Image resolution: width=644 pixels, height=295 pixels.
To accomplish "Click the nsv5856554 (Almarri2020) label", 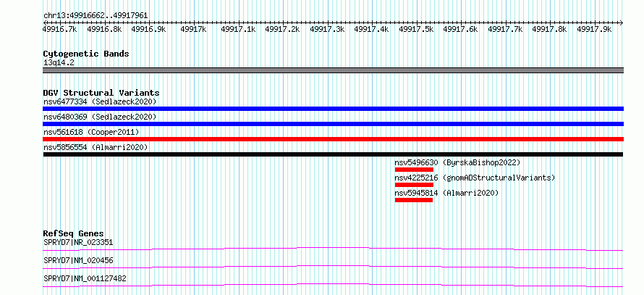I will pyautogui.click(x=96, y=147).
